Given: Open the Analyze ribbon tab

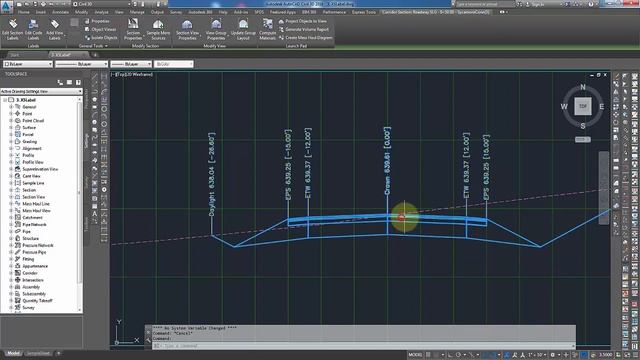Looking at the screenshot, I should click(x=101, y=12).
